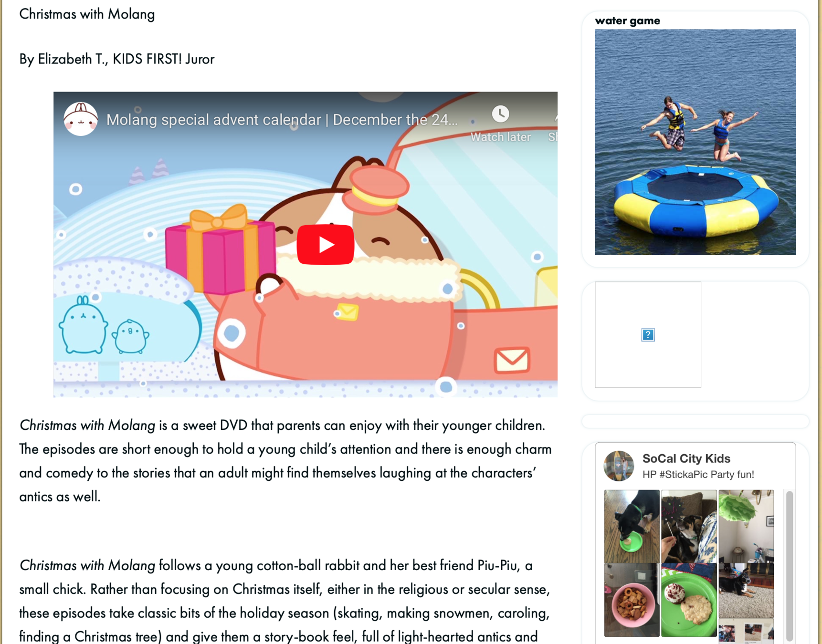Viewport: 822px width, 644px height.
Task: Click the water game widget heading
Action: pos(627,21)
